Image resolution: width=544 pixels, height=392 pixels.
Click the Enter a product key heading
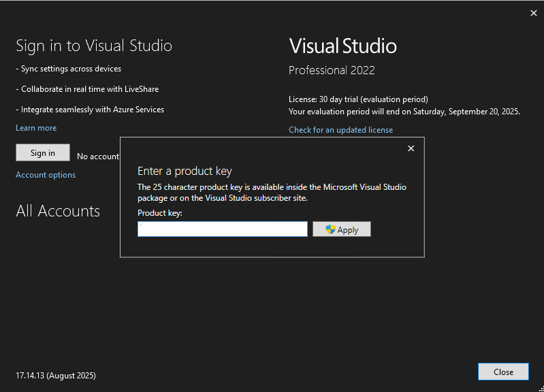pyautogui.click(x=185, y=171)
